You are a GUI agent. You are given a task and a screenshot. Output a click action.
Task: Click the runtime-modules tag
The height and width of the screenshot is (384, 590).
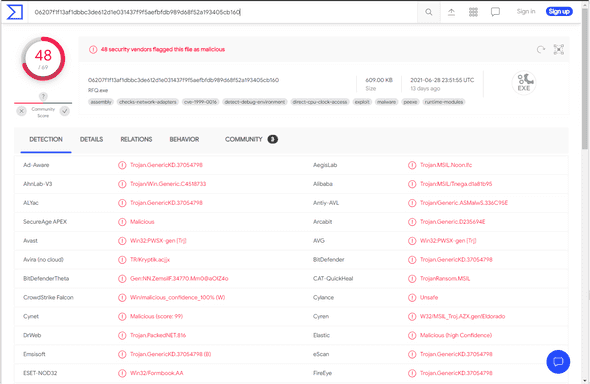point(444,102)
